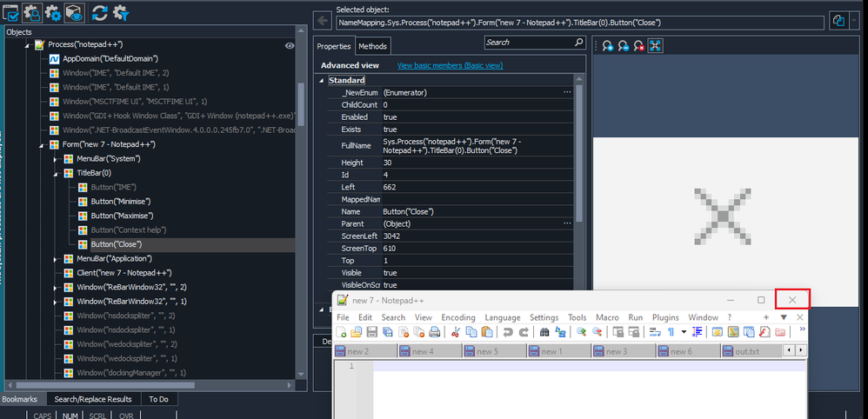Expand the MenuBar("Application") tree node
The height and width of the screenshot is (419, 868).
57,258
